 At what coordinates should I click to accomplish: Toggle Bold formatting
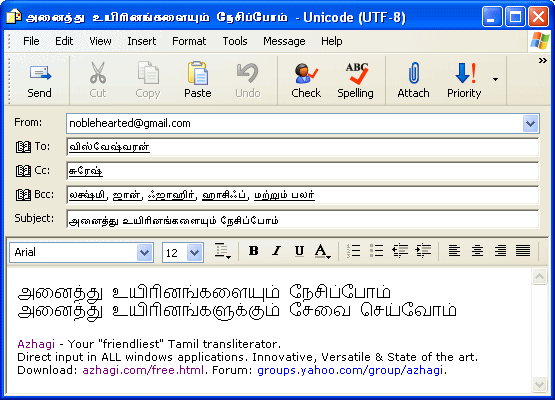(253, 251)
